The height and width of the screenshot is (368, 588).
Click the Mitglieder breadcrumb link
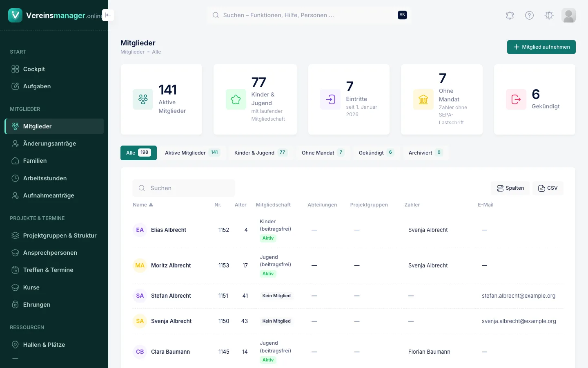(x=132, y=52)
